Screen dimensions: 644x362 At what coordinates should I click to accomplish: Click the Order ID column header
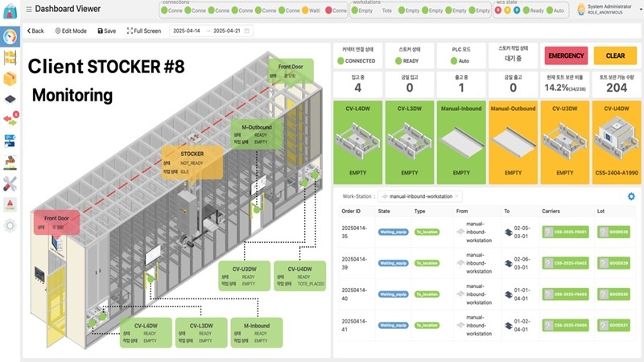(351, 211)
